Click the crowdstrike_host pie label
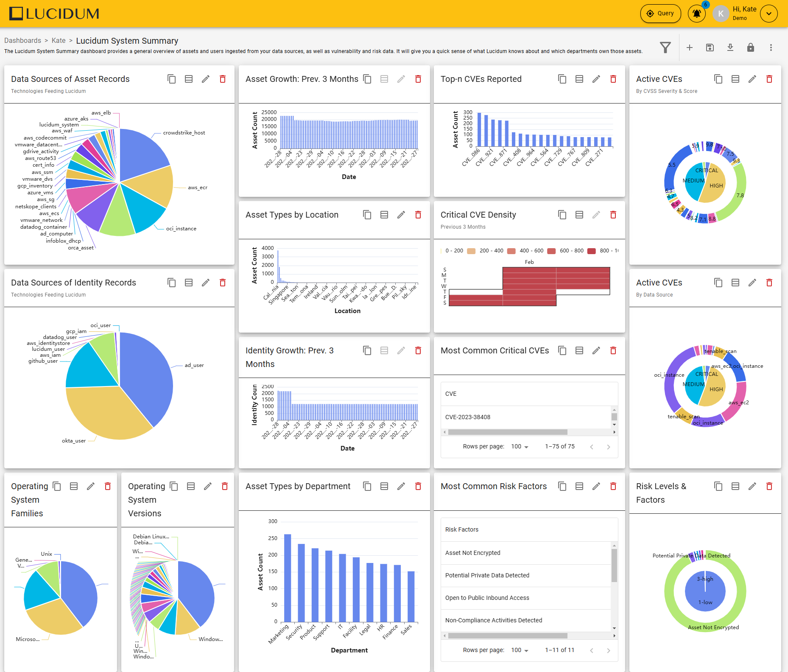The height and width of the screenshot is (672, 788). [x=184, y=133]
